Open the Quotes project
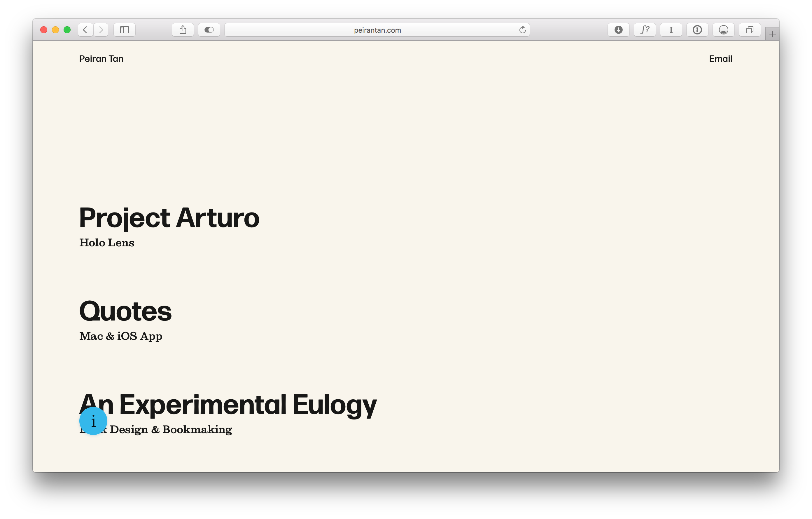 (125, 311)
